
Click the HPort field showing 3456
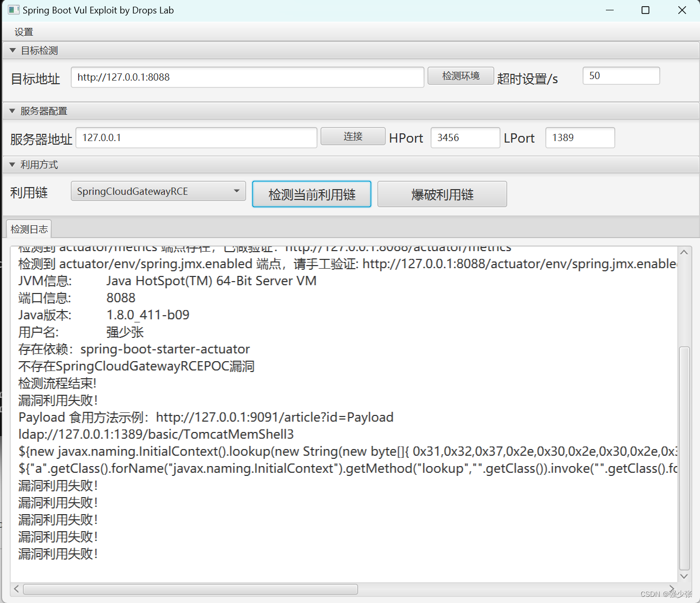coord(465,138)
